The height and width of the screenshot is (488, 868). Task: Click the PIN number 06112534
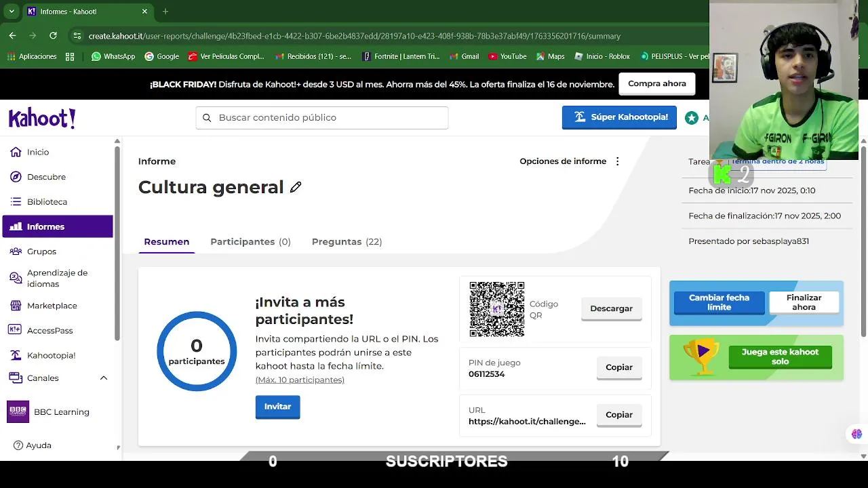pos(486,374)
